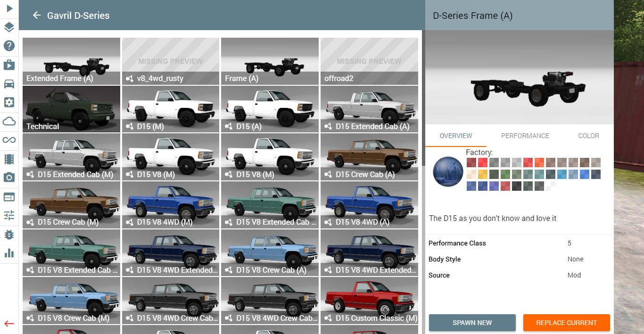Click the D-Series Frame preview image
The width and height of the screenshot is (644, 334).
tap(520, 78)
